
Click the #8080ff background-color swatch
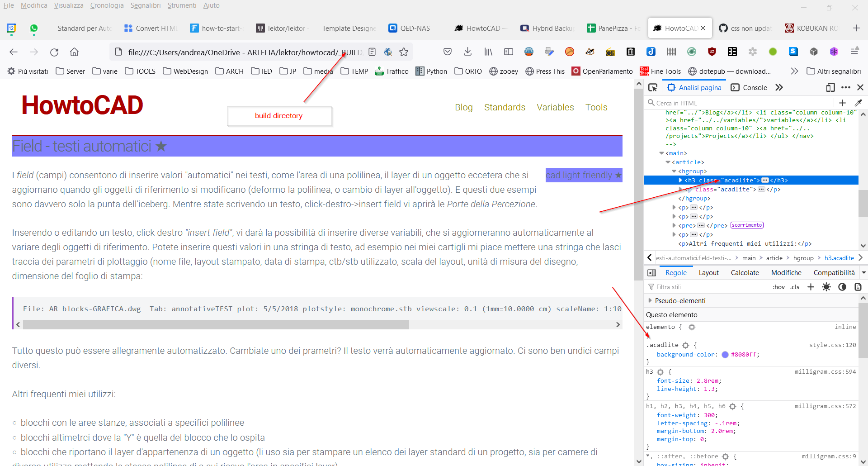pyautogui.click(x=725, y=354)
